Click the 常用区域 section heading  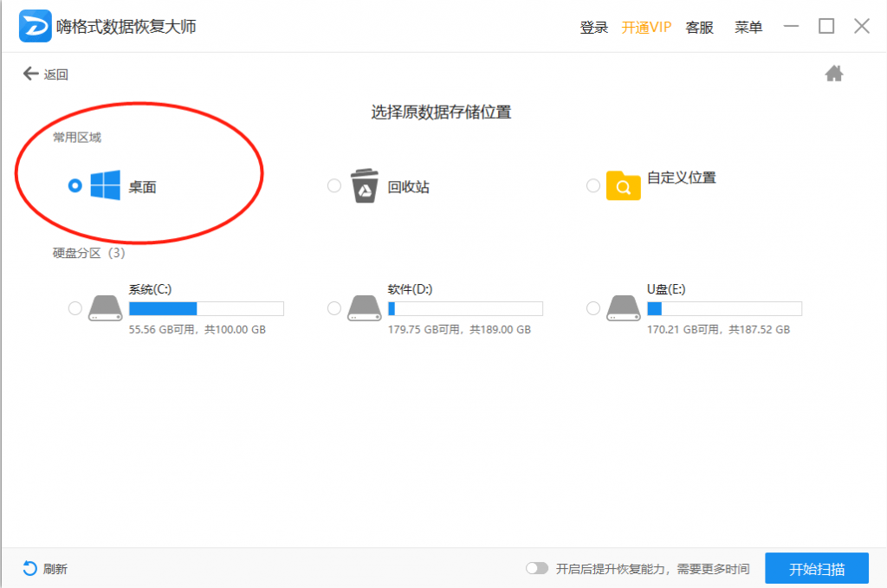(77, 138)
